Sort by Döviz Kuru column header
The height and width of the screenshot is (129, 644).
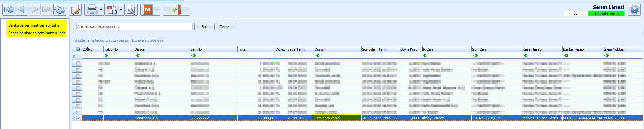pyautogui.click(x=410, y=49)
